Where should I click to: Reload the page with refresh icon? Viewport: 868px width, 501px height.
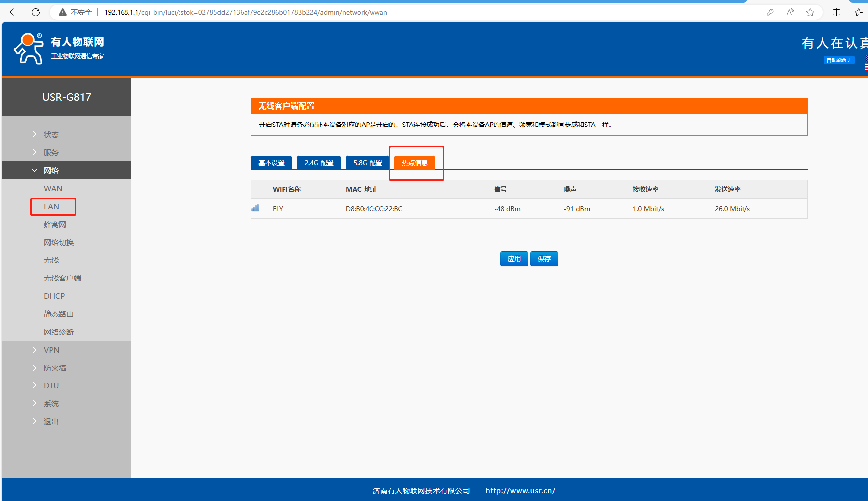(36, 12)
